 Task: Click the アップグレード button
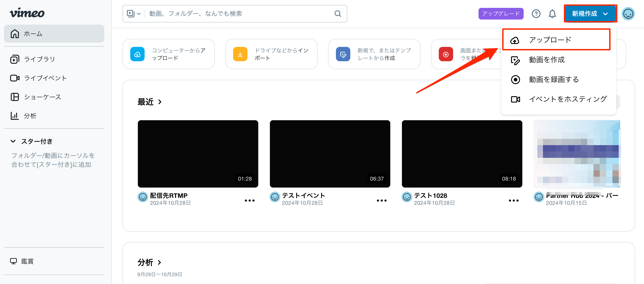(501, 13)
